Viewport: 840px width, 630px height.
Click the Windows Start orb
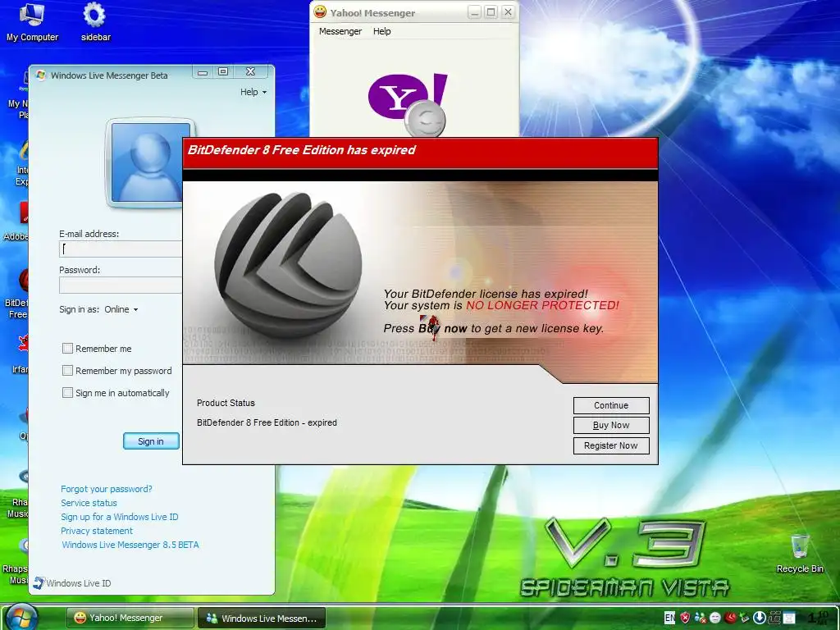[x=21, y=617]
